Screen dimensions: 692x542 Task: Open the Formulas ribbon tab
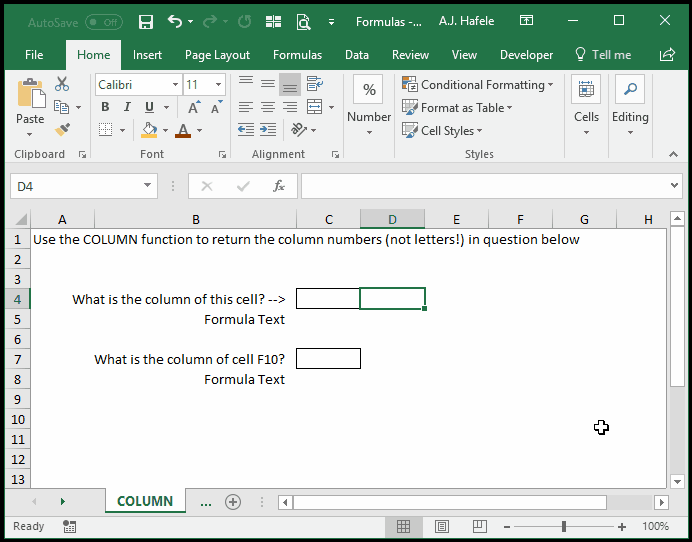[297, 55]
